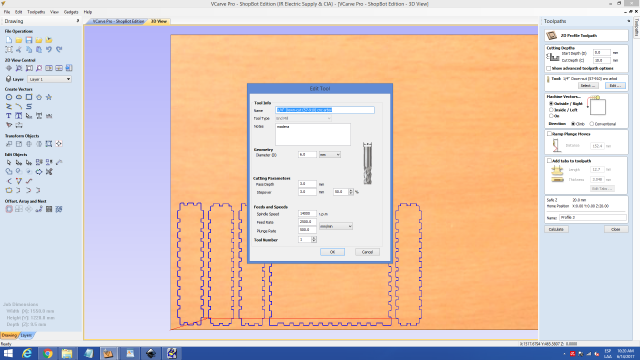Click the Redo arrow icon
The width and height of the screenshot is (640, 360).
(59, 49)
